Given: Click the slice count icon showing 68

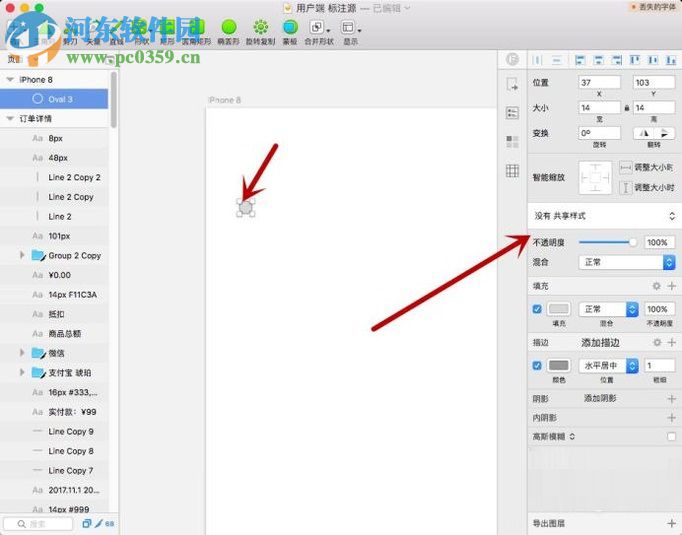Looking at the screenshot, I should coord(105,523).
